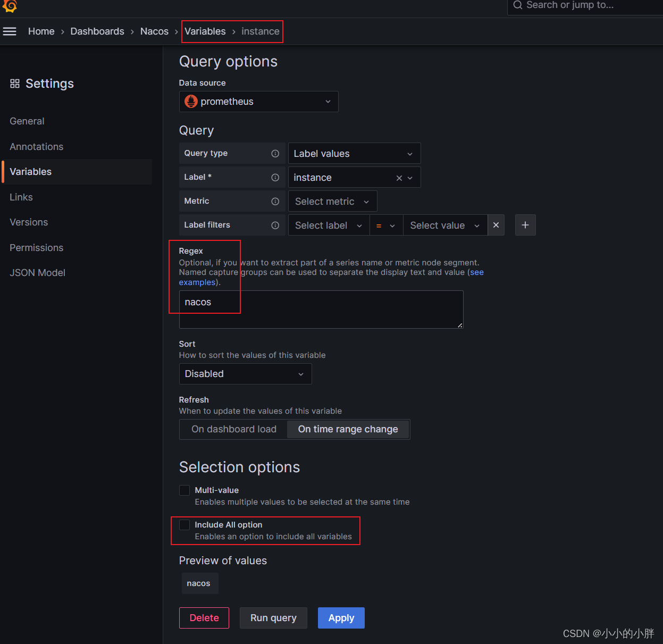Click the Label filters info icon
This screenshot has height=644, width=663.
click(275, 225)
